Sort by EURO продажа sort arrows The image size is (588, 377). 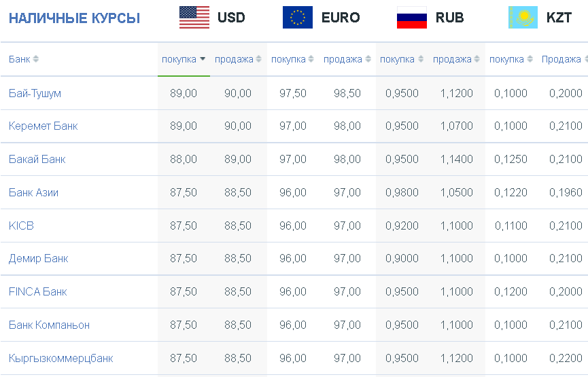(368, 59)
